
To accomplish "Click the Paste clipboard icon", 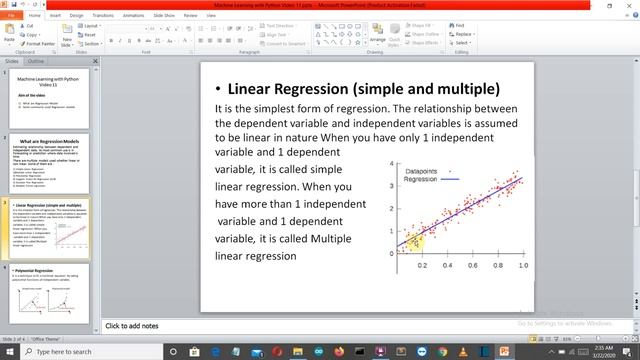I will [x=9, y=30].
